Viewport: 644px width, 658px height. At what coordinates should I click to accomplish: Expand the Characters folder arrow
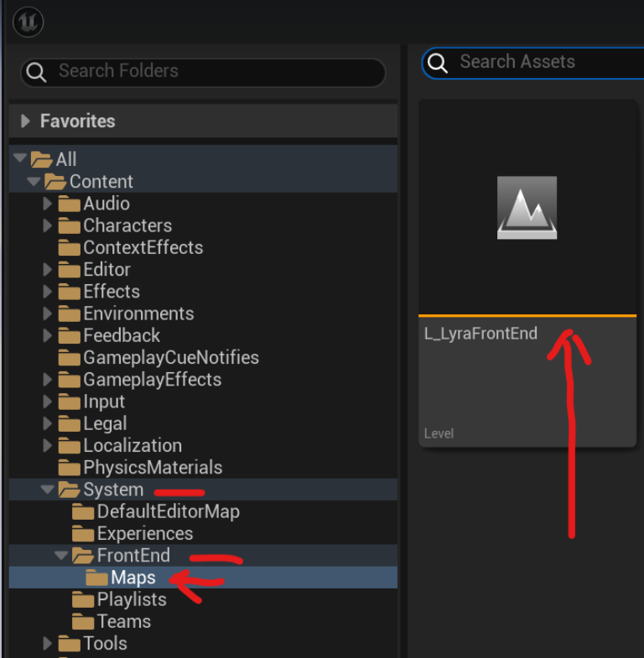pos(48,225)
